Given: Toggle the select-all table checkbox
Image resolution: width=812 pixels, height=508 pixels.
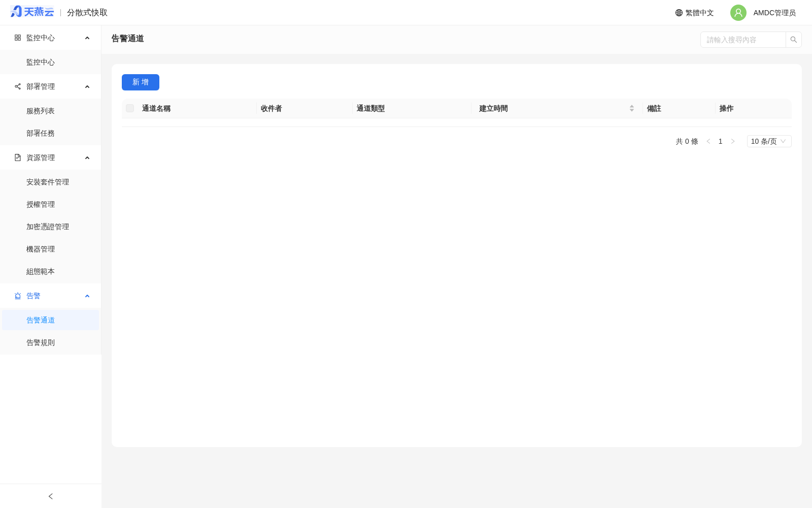Looking at the screenshot, I should [130, 108].
